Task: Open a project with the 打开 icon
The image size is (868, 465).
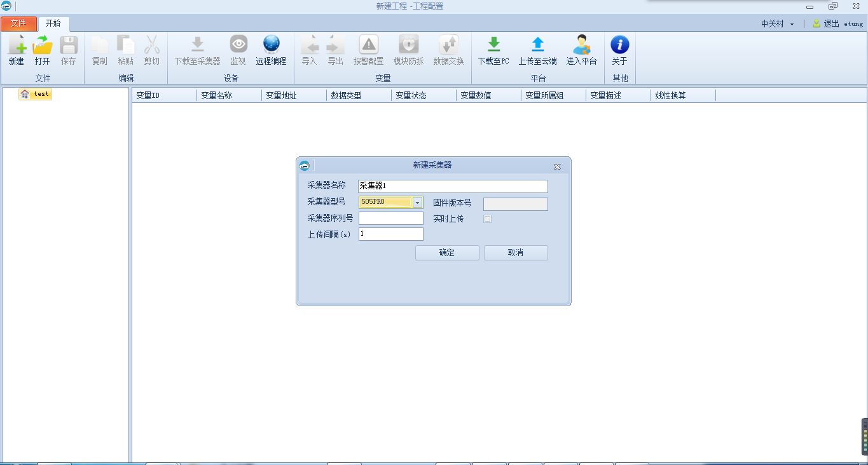Action: click(43, 45)
